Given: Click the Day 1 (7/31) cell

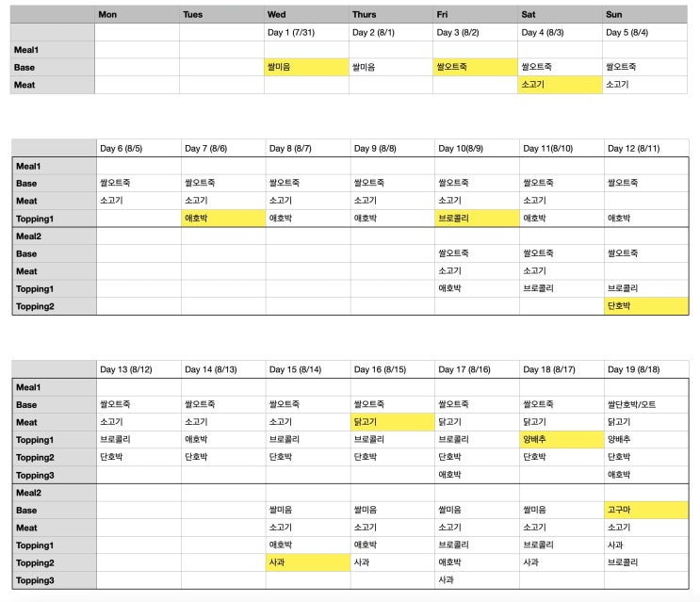Looking at the screenshot, I should (x=306, y=32).
